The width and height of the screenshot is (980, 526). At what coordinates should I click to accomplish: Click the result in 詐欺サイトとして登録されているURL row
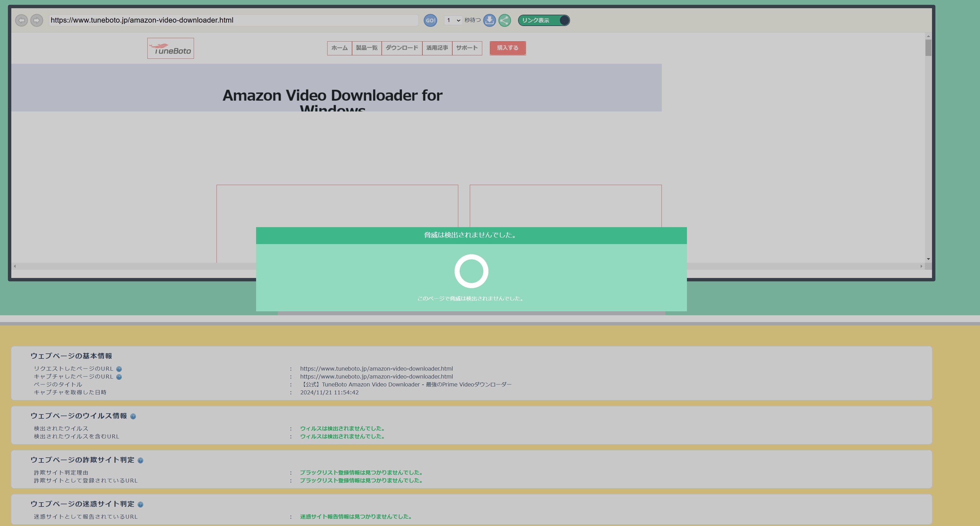(362, 481)
